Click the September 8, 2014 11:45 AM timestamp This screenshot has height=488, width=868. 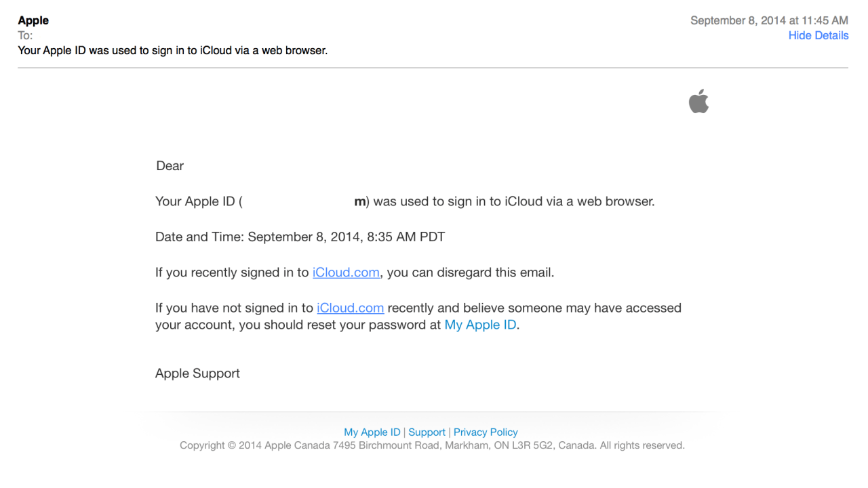point(769,20)
